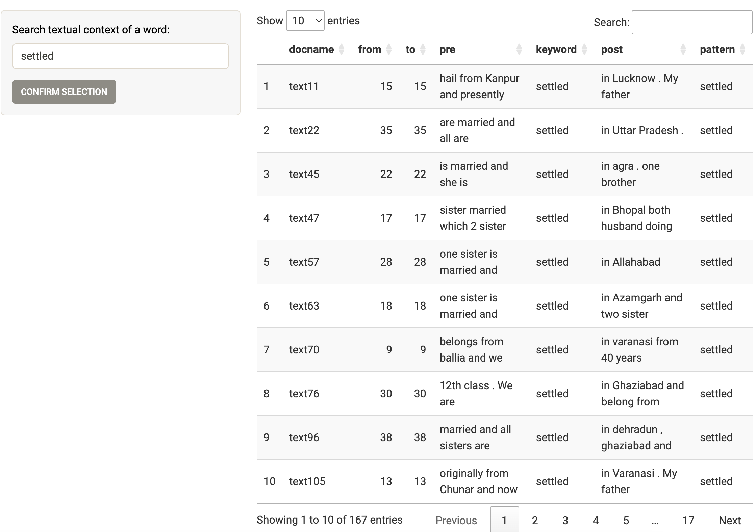756x532 pixels.
Task: Click post text 'in Allahabad'
Action: [x=631, y=262]
